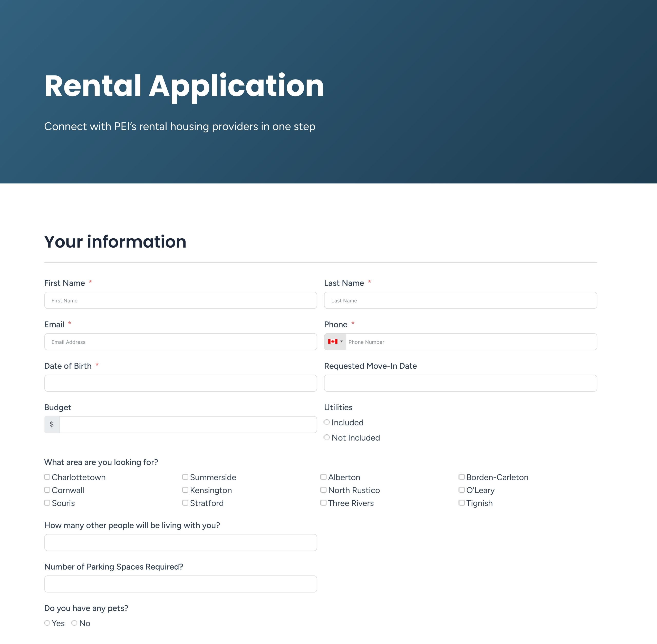Screen dimensions: 657x644
Task: Click the other people living with you field
Action: tap(180, 543)
